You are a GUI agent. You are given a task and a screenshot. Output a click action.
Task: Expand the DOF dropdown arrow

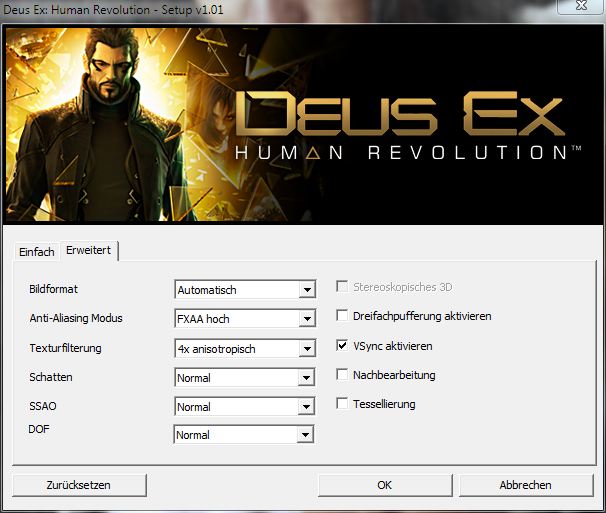[x=306, y=435]
